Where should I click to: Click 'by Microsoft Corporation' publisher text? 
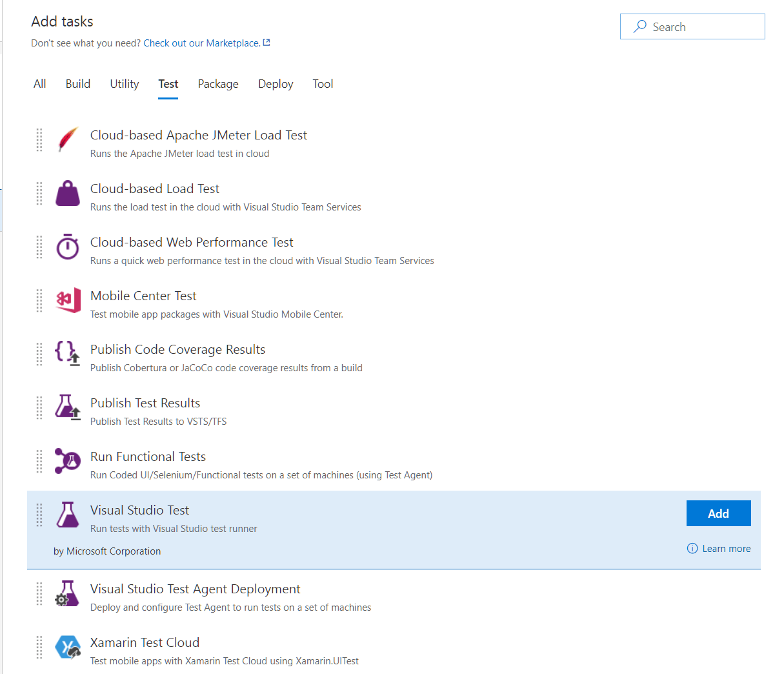(x=107, y=551)
